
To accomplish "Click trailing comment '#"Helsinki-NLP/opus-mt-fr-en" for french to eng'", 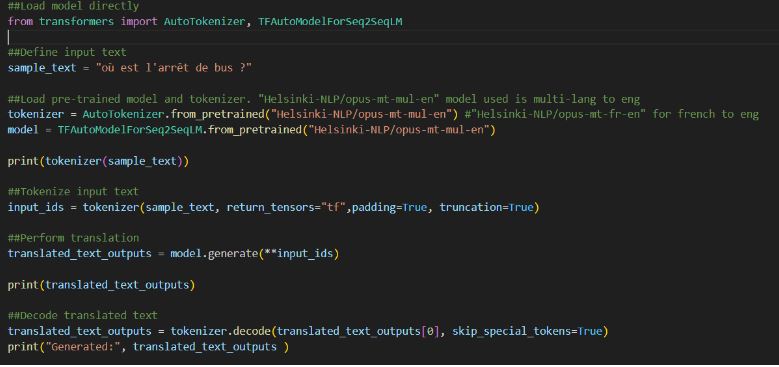I will point(612,114).
